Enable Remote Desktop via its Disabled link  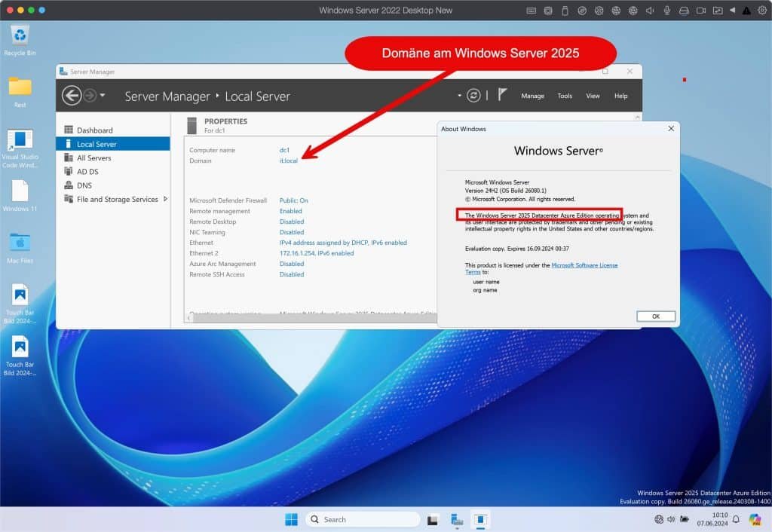(x=292, y=222)
